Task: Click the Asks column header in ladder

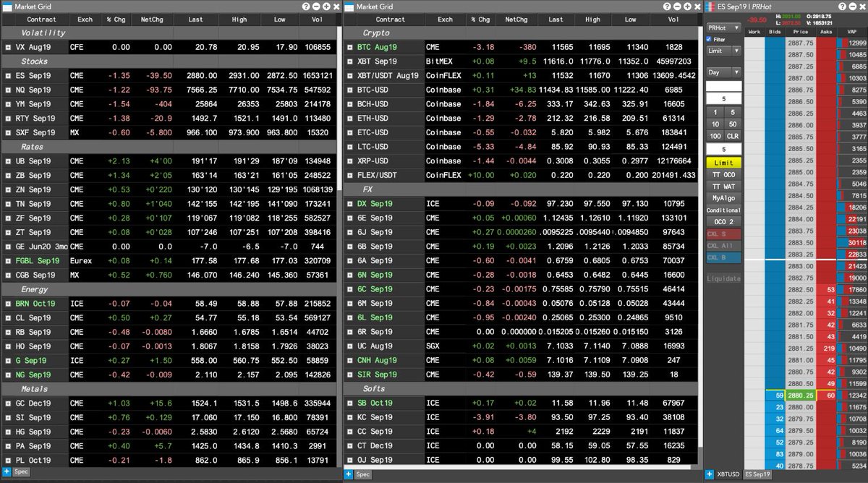Action: pyautogui.click(x=827, y=32)
